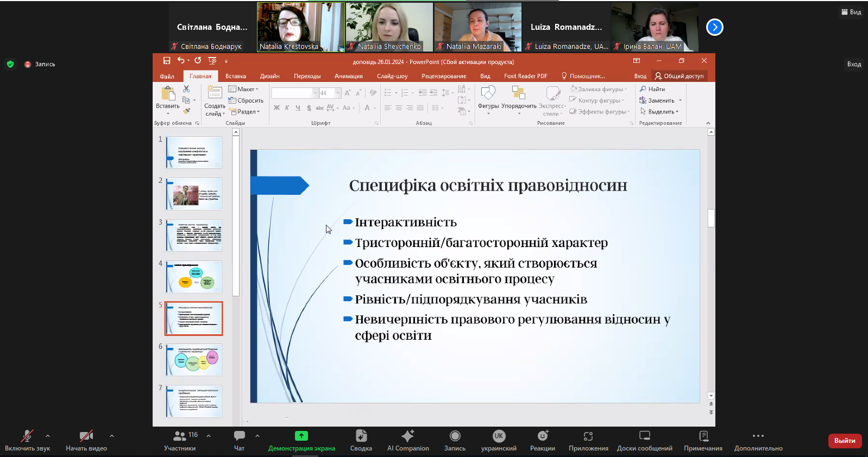The image size is (868, 457).
Task: Click the Вставить paste icon
Action: click(x=168, y=94)
